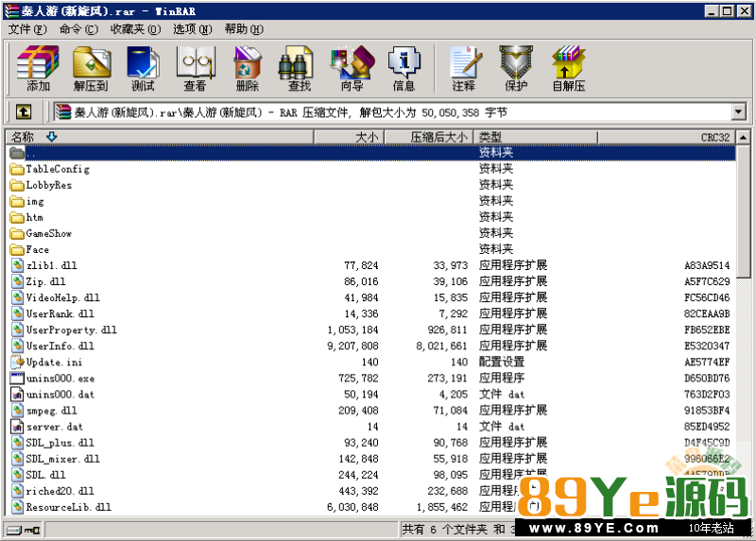This screenshot has width=756, height=541.
Task: Select the smpeg.dll file name
Action: click(x=52, y=411)
